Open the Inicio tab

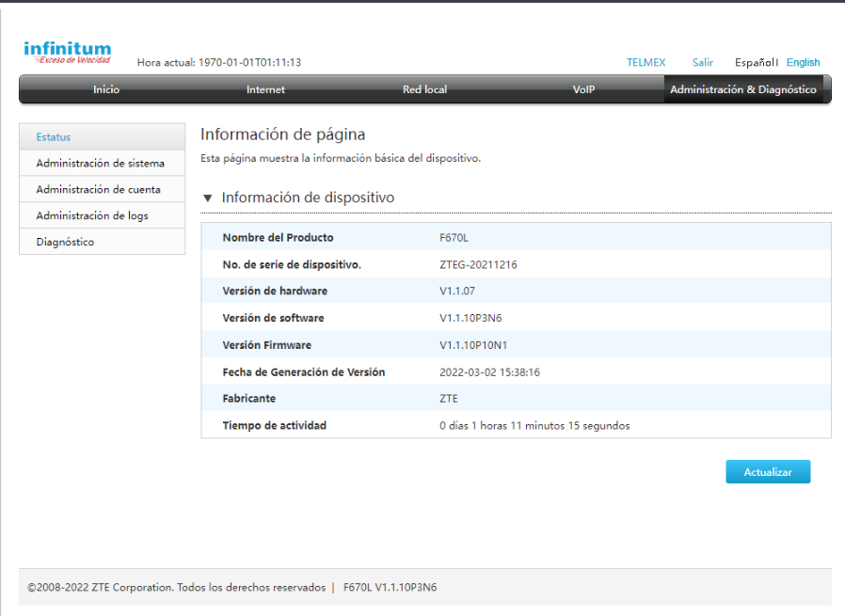[x=106, y=89]
